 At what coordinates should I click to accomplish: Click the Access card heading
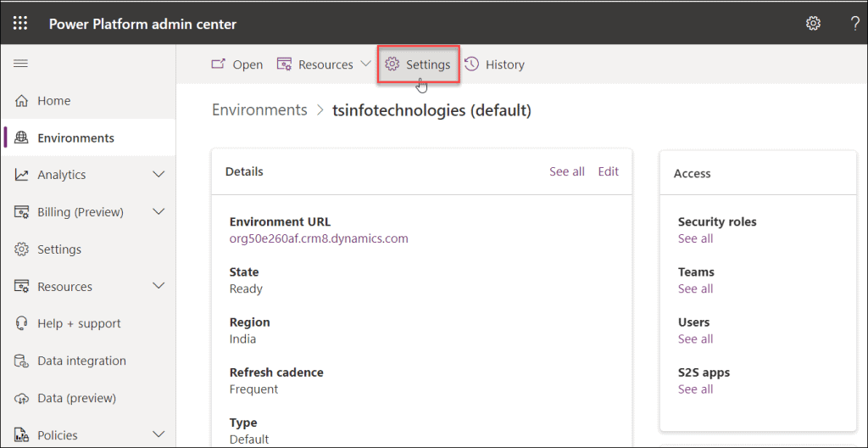(x=692, y=174)
